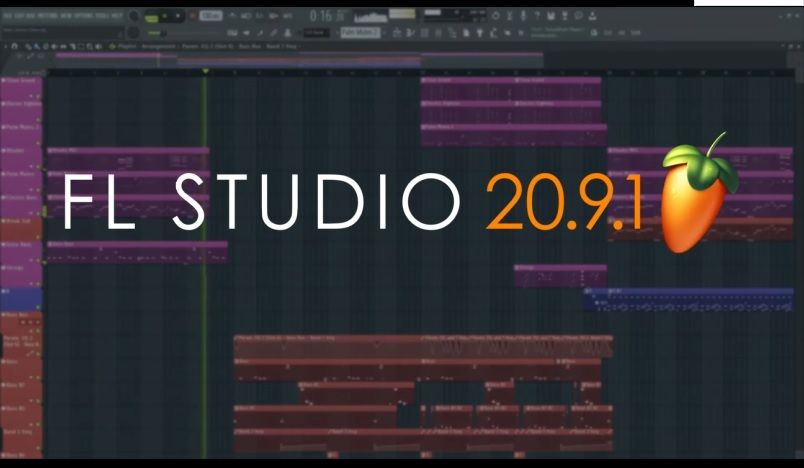This screenshot has height=468, width=804.
Task: Click the floppy disk save icon
Action: (551, 16)
